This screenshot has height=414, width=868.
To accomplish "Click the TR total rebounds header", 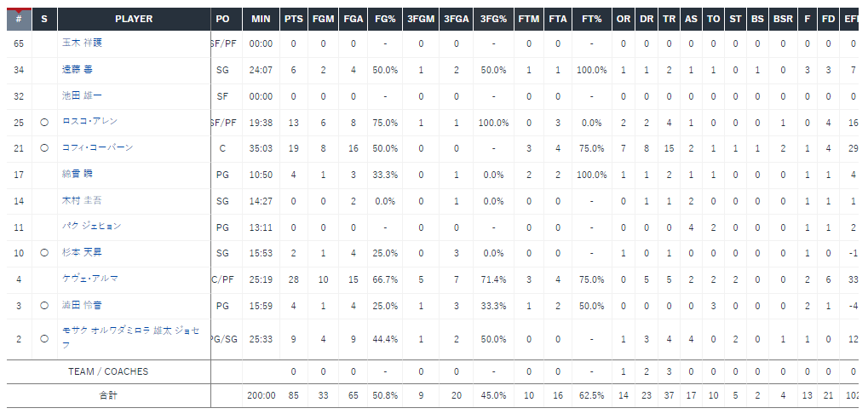I will coord(669,19).
